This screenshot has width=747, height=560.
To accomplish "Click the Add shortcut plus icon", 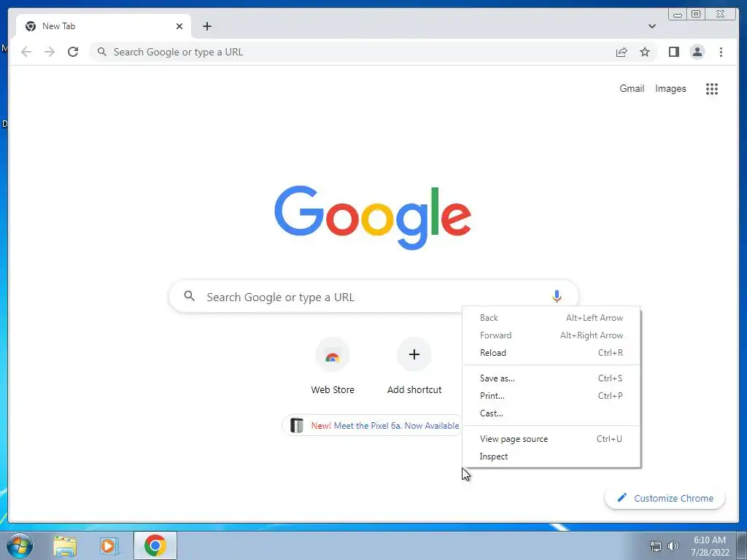I will coord(414,355).
